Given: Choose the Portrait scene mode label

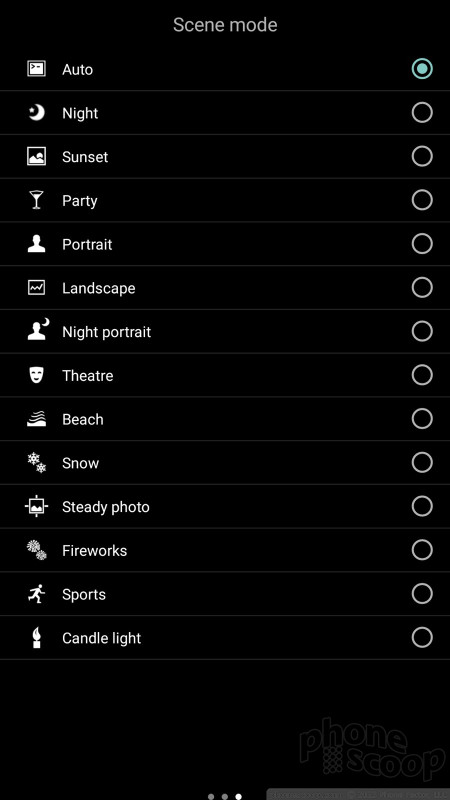Looking at the screenshot, I should [x=87, y=244].
